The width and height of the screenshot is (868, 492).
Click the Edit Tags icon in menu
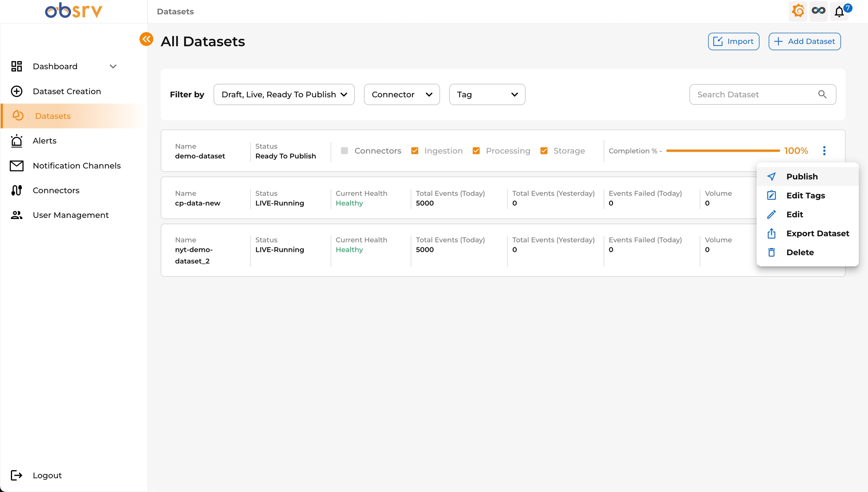[772, 195]
